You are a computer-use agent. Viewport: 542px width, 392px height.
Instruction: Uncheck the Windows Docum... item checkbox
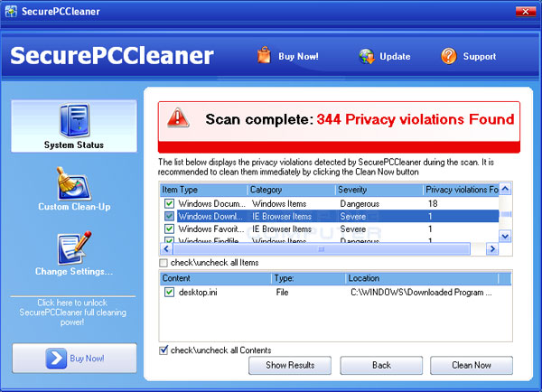pyautogui.click(x=169, y=203)
